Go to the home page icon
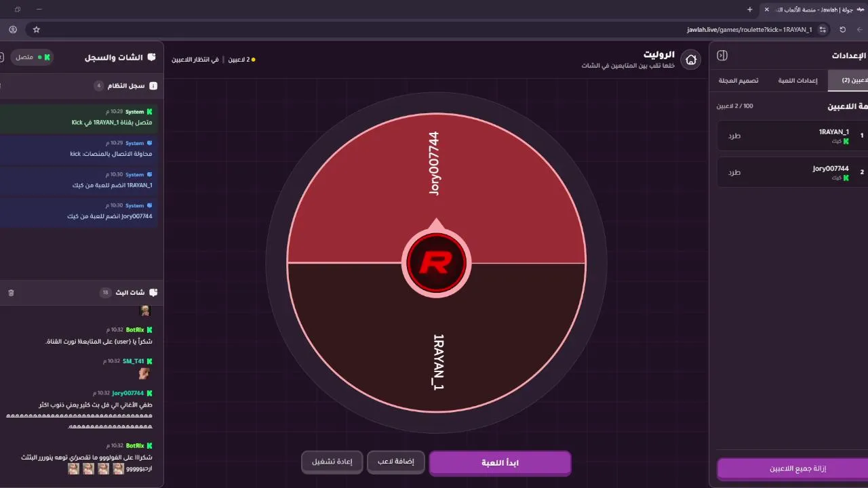 pos(691,60)
